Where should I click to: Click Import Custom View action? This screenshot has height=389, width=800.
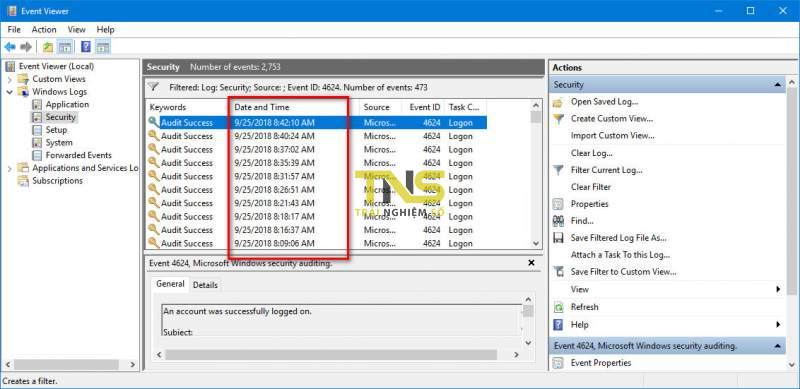tap(612, 136)
